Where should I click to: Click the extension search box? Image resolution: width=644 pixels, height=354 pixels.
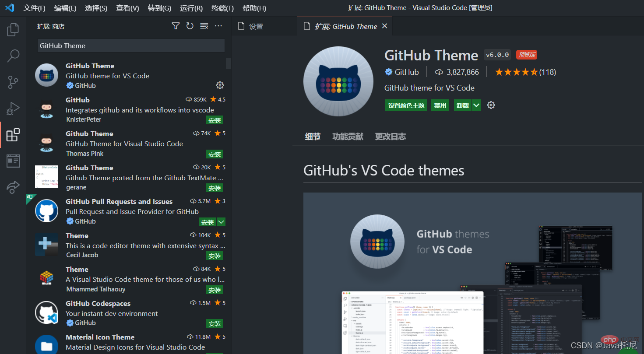click(131, 46)
